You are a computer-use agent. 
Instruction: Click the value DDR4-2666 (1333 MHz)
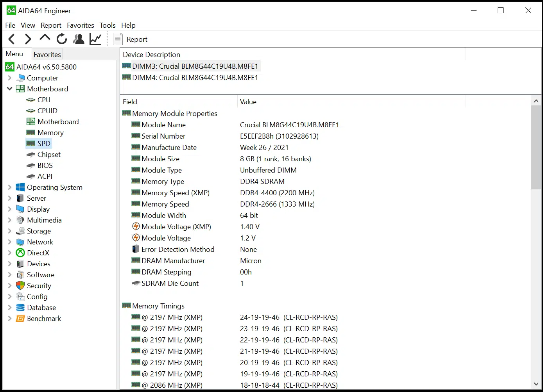pos(277,204)
